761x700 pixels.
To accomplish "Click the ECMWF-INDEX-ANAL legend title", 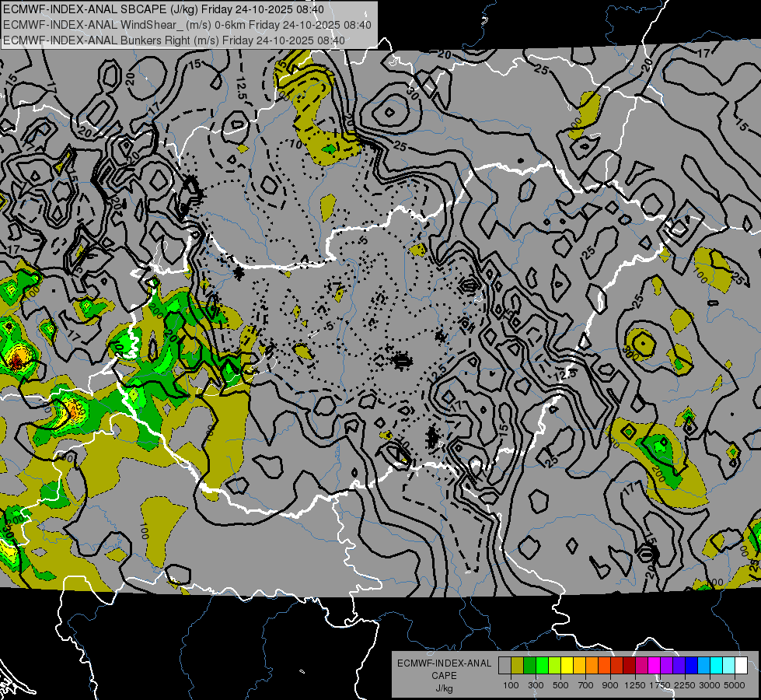I will pyautogui.click(x=444, y=663).
